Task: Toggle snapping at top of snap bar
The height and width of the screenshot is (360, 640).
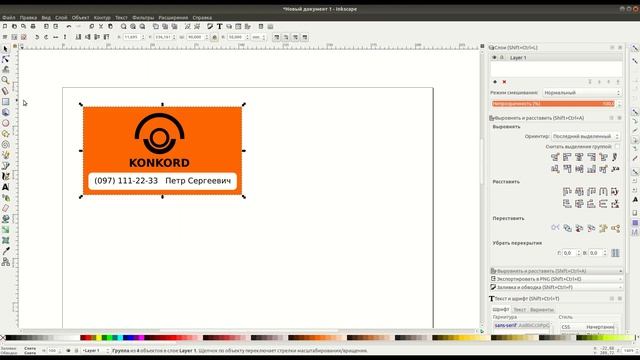Action: [635, 49]
